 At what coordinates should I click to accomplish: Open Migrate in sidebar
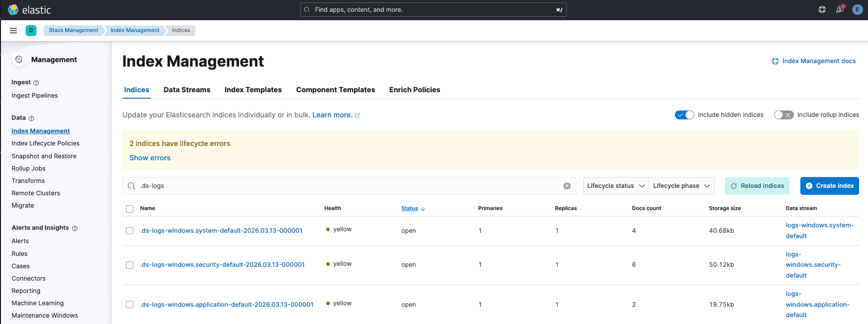point(23,206)
